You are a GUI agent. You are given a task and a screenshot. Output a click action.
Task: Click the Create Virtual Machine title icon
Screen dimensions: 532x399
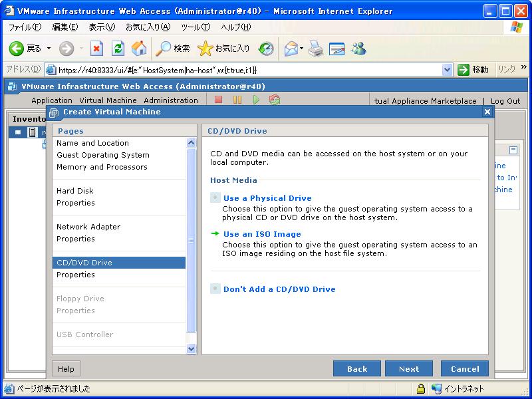54,112
